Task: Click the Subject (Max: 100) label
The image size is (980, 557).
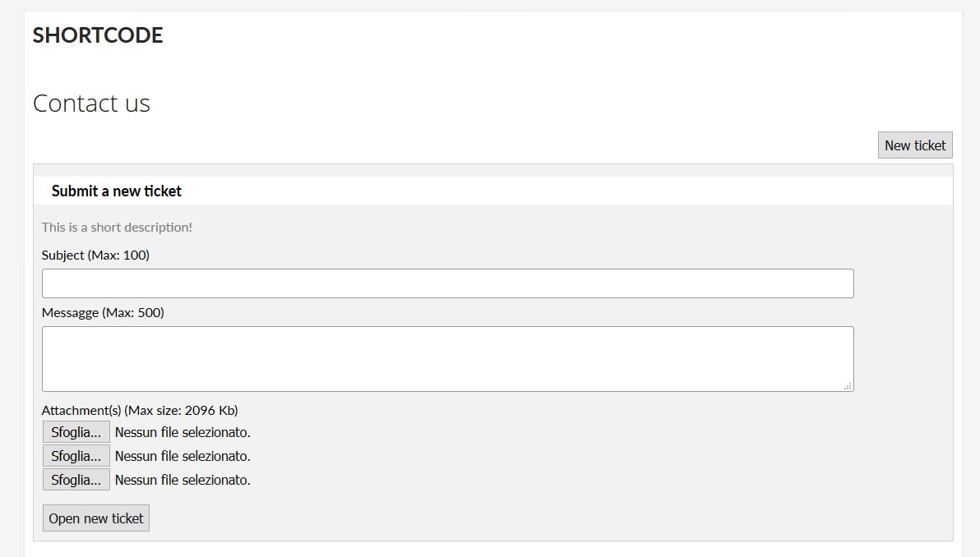Action: pyautogui.click(x=95, y=255)
